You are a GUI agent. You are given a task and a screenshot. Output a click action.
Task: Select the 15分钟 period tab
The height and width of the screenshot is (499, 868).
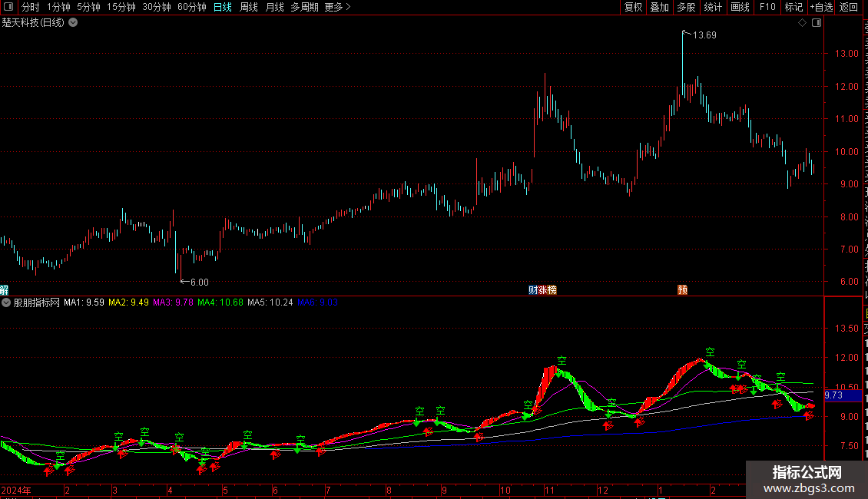pyautogui.click(x=121, y=7)
